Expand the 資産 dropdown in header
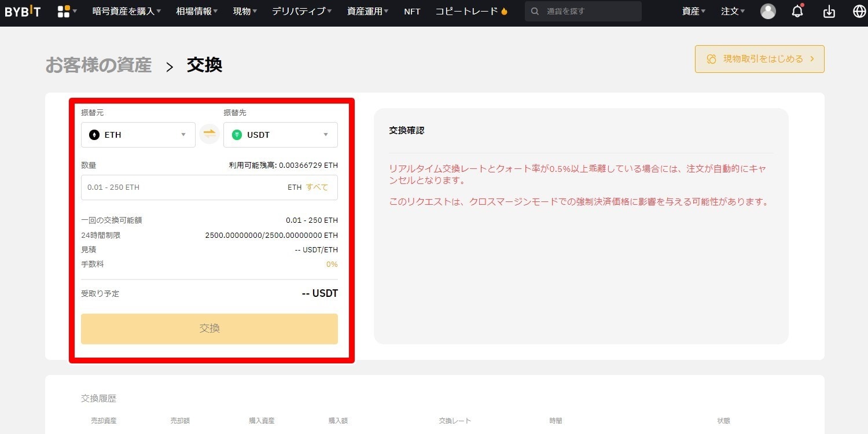Image resolution: width=868 pixels, height=434 pixels. (694, 11)
